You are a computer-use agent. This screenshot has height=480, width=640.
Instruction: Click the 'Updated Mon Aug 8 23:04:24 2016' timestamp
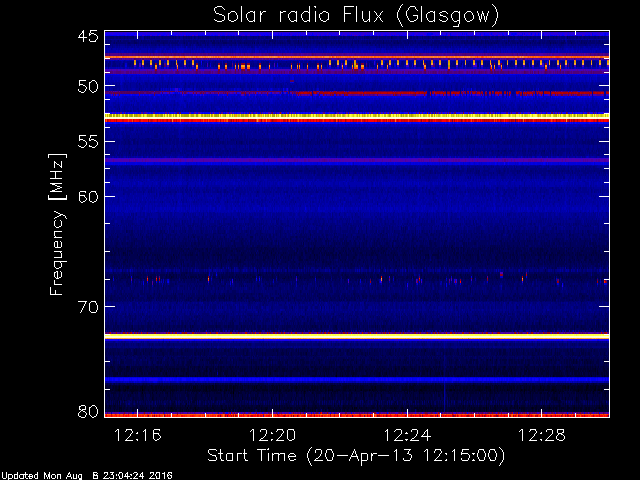(x=87, y=476)
